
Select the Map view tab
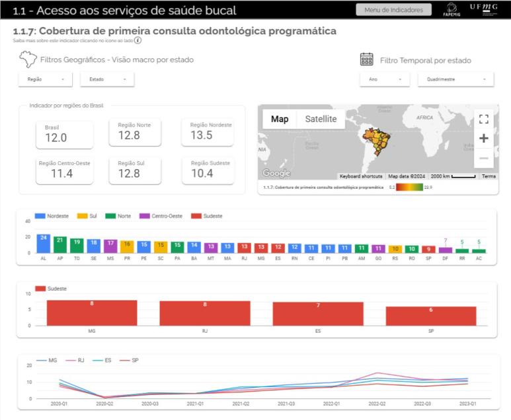pos(280,120)
